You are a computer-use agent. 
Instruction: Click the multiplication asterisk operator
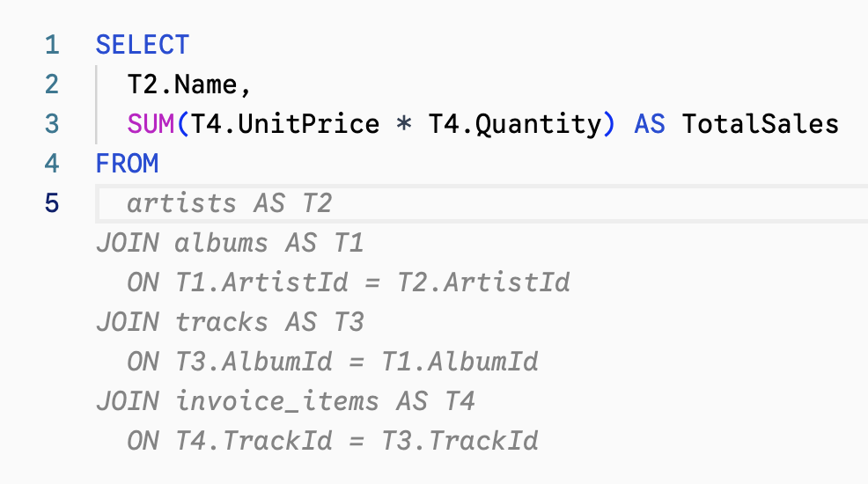[x=404, y=124]
